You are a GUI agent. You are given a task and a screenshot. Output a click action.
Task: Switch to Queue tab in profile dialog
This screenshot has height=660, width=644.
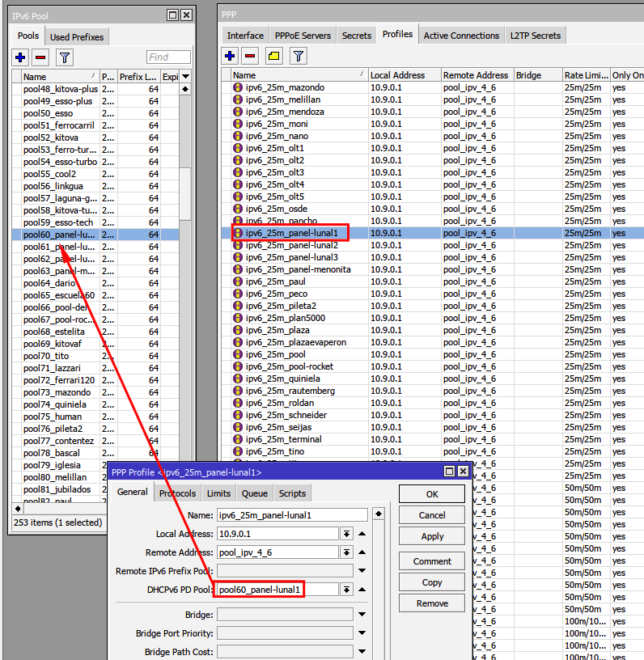coord(255,493)
